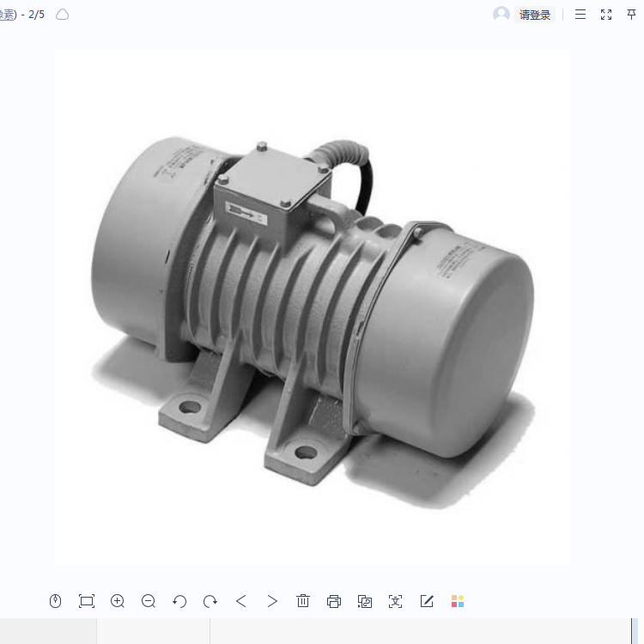The image size is (644, 644).
Task: Open the image format conversion tool
Action: coord(365,601)
